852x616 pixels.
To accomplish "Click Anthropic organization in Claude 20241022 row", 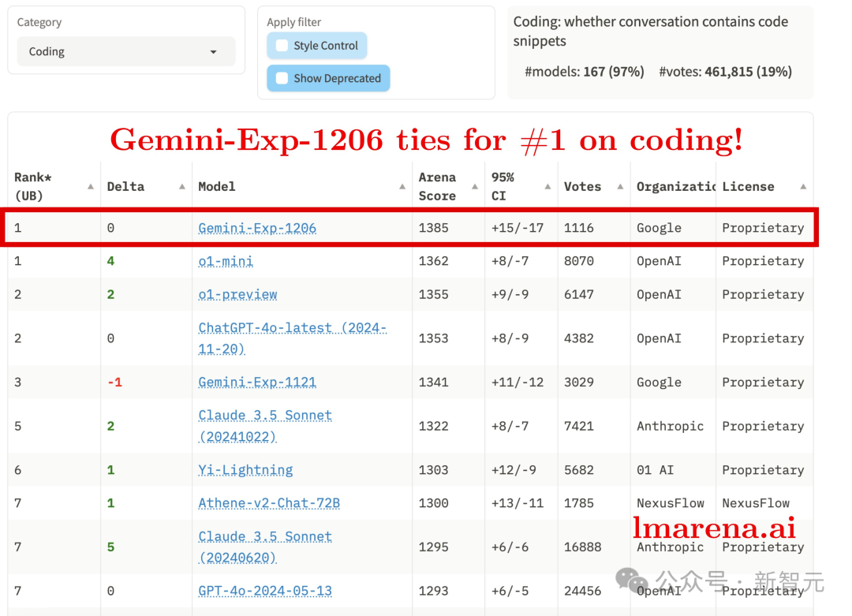I will click(x=670, y=426).
